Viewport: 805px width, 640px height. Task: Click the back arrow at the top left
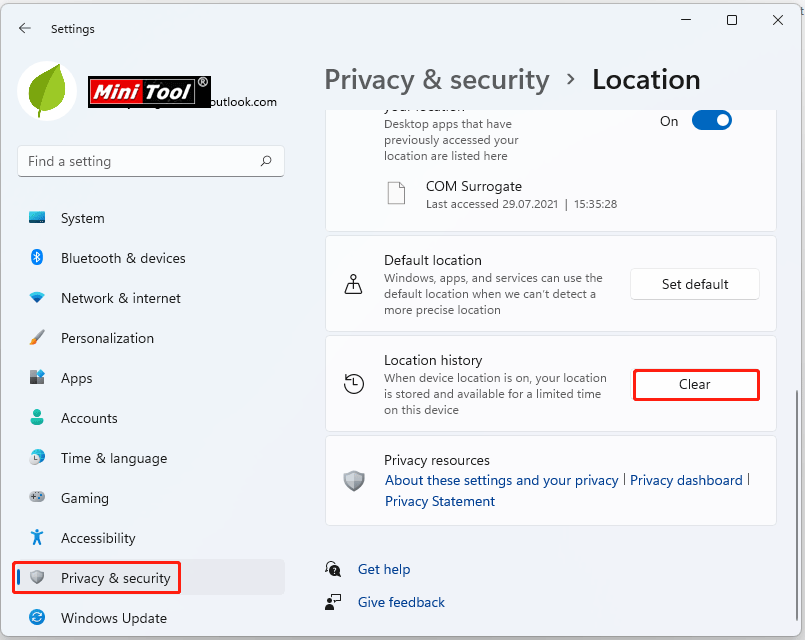click(24, 28)
